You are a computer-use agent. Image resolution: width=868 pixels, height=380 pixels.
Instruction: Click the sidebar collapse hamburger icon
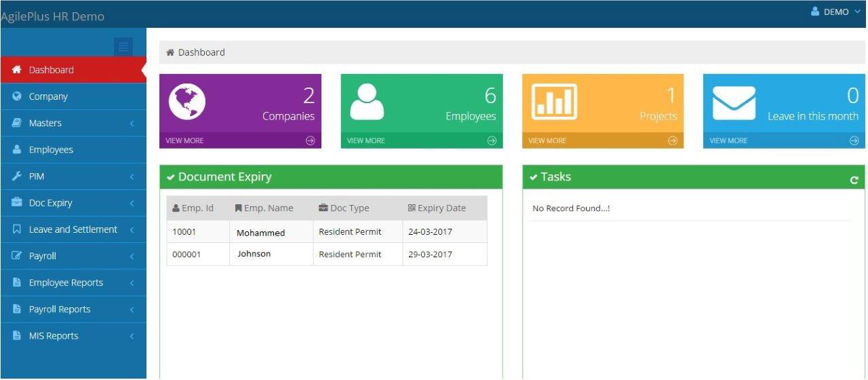click(123, 47)
